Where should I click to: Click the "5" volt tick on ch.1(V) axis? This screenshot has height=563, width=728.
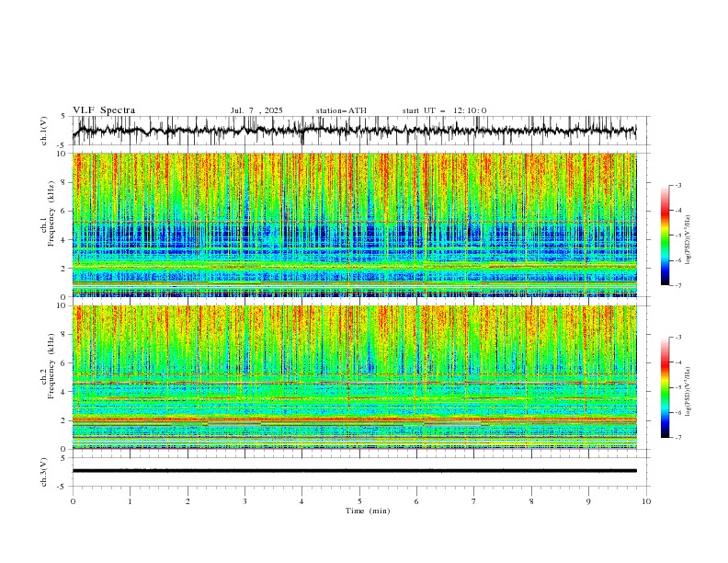pos(63,117)
